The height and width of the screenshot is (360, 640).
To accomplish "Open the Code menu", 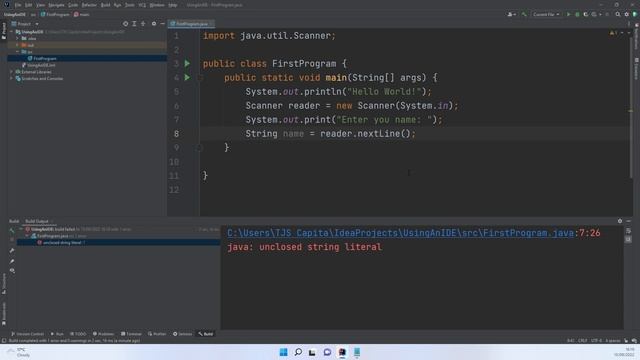I will coord(73,5).
